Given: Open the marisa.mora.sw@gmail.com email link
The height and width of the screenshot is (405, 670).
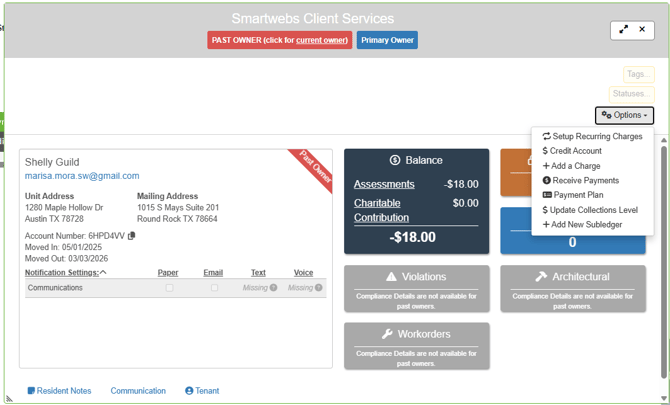Looking at the screenshot, I should (82, 176).
